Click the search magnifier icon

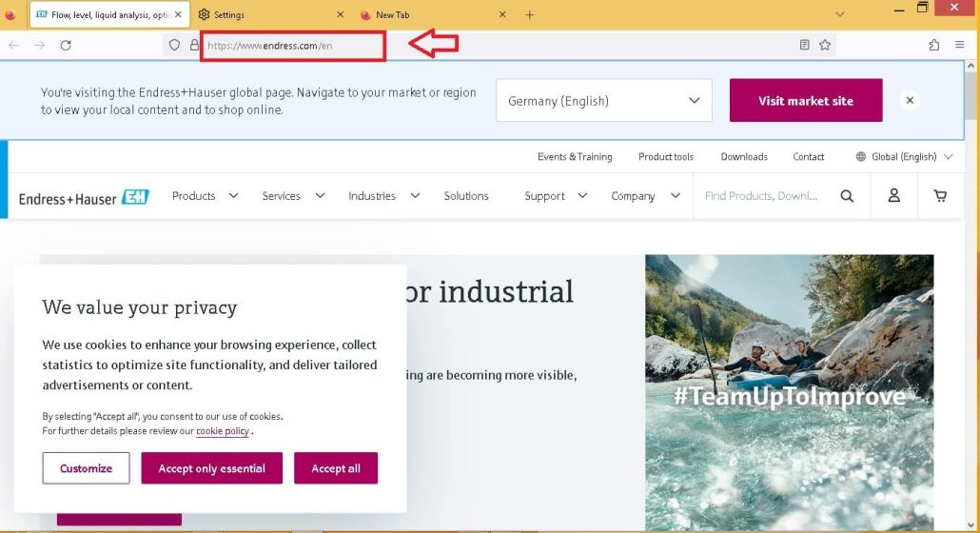pyautogui.click(x=847, y=196)
